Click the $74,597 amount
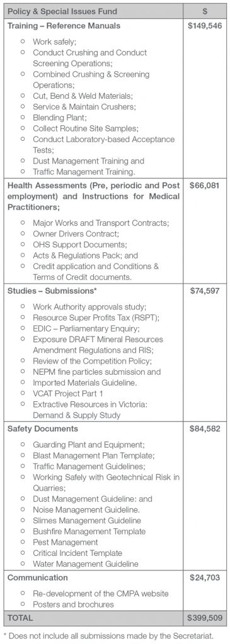The height and width of the screenshot is (644, 230). point(205,291)
